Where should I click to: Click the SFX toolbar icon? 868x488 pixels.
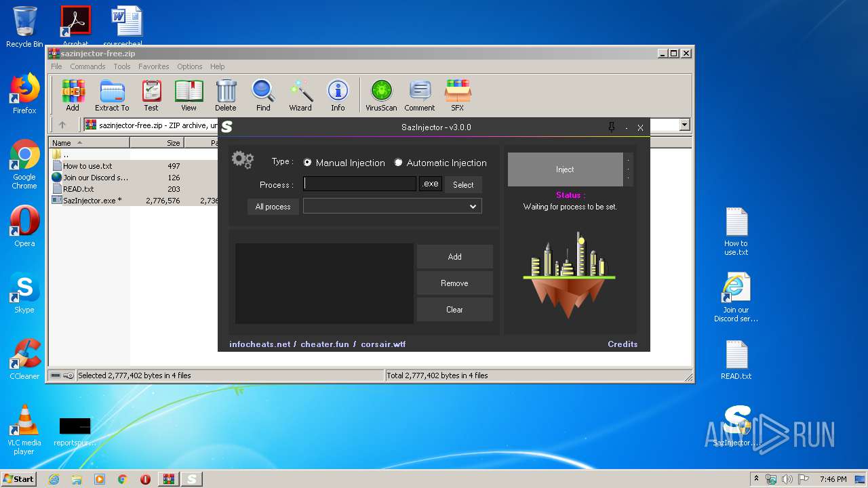(x=458, y=95)
